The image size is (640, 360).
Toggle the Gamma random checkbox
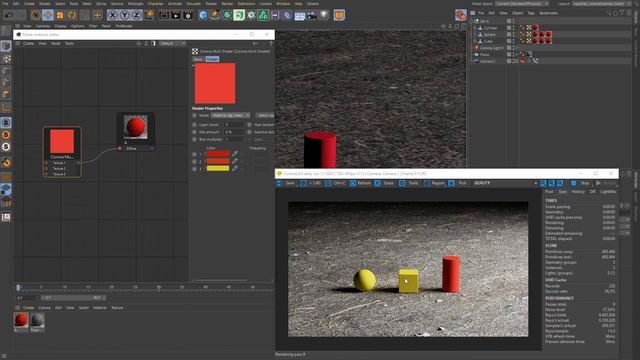(x=249, y=132)
